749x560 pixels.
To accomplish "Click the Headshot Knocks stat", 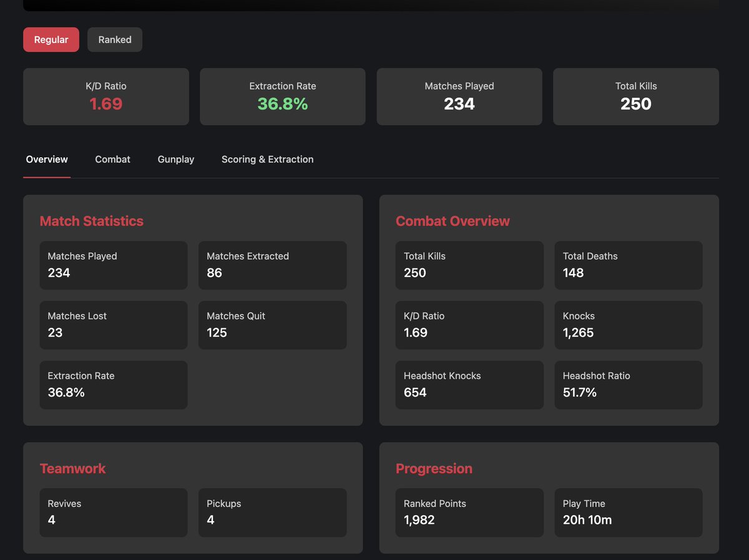I will [469, 385].
